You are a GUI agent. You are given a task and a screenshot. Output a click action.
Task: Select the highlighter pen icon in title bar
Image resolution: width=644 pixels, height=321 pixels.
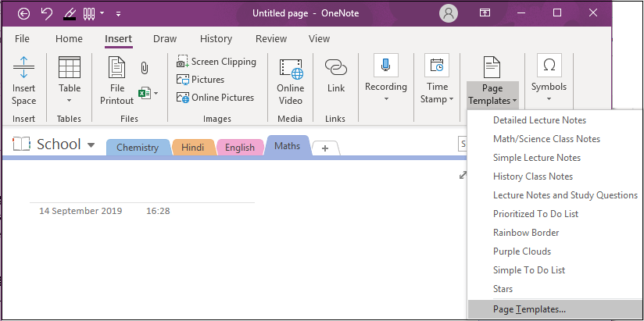pos(69,14)
